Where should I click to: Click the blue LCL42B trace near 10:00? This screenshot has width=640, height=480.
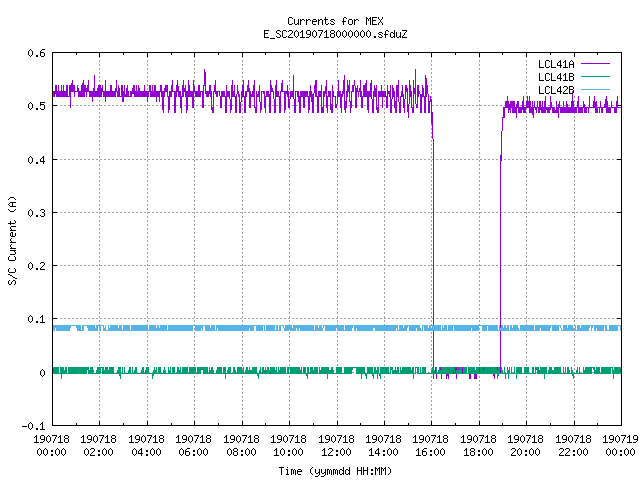[289, 328]
